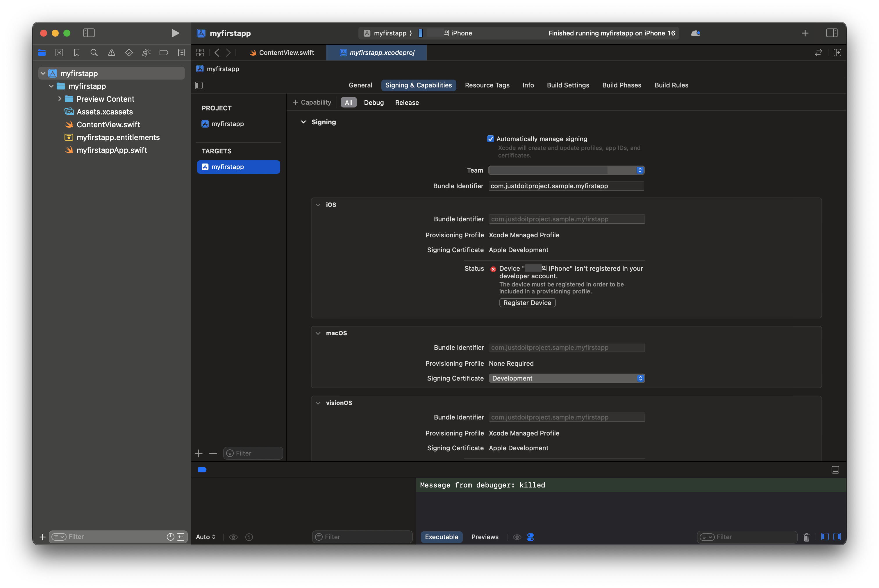Open macOS Signing Certificate Development dropdown

[567, 378]
